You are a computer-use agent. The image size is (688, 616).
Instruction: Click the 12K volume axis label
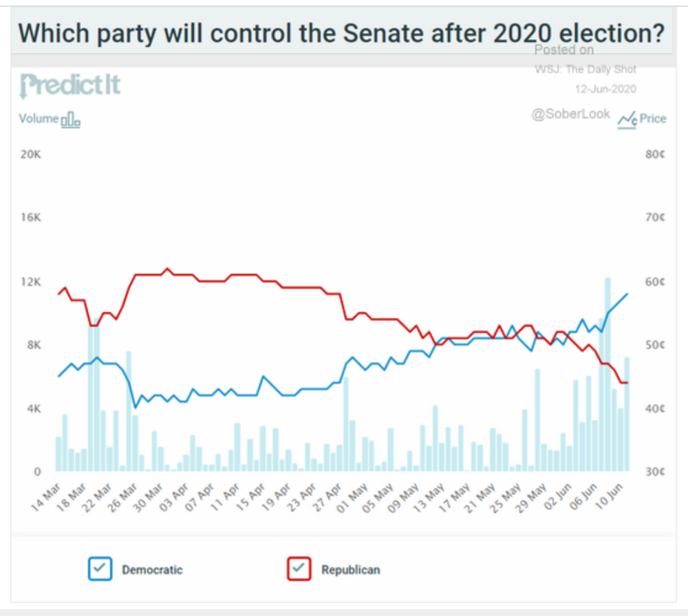click(31, 282)
